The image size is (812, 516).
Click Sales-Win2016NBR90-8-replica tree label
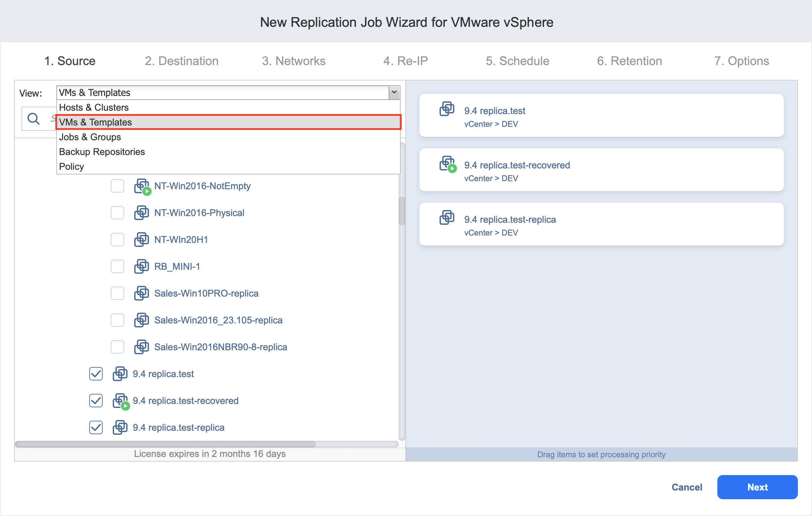point(220,347)
